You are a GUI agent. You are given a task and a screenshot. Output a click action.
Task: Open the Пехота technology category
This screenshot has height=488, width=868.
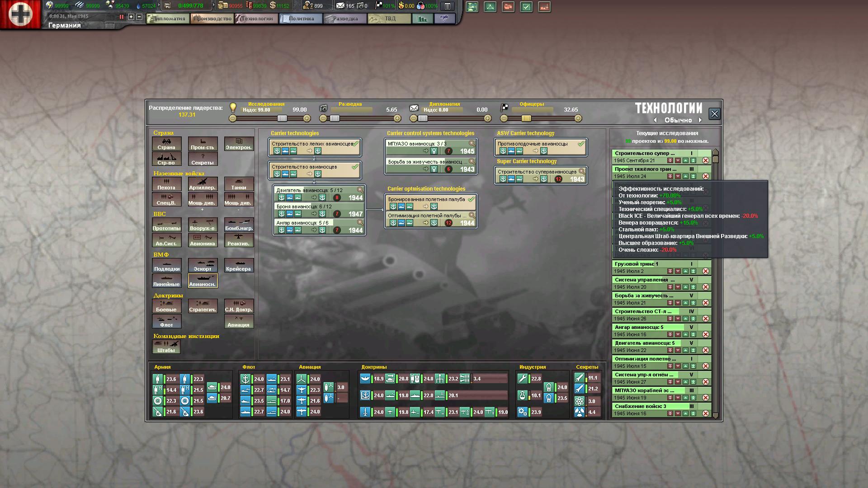pos(166,184)
